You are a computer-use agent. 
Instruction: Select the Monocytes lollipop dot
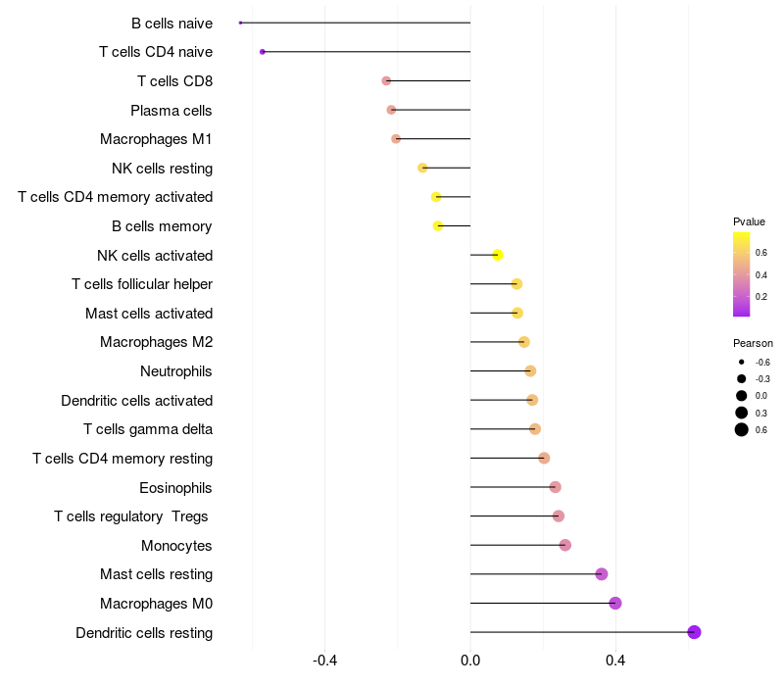[564, 545]
